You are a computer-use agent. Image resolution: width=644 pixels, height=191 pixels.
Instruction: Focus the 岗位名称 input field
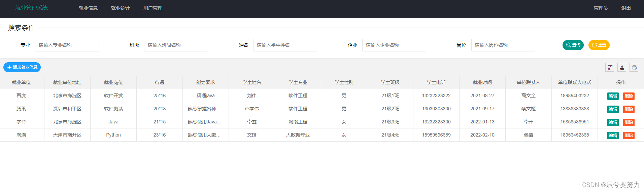pos(503,45)
